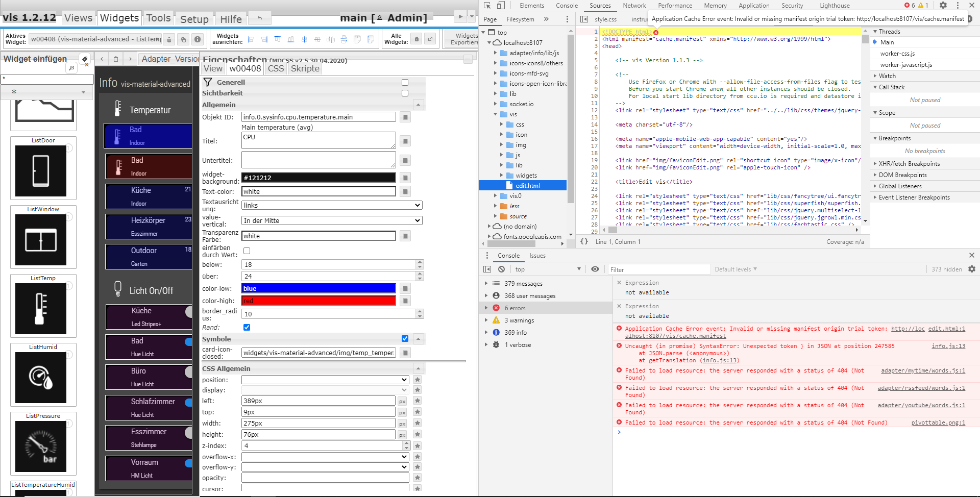Image resolution: width=980 pixels, height=497 pixels.
Task: Pretty print source braces icon
Action: pos(584,242)
